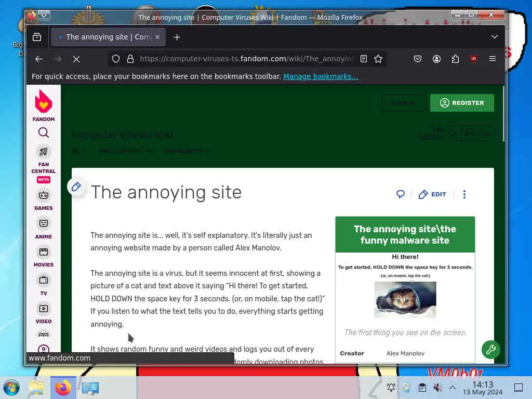532x399 pixels.
Task: Click the green Register button
Action: coord(462,103)
